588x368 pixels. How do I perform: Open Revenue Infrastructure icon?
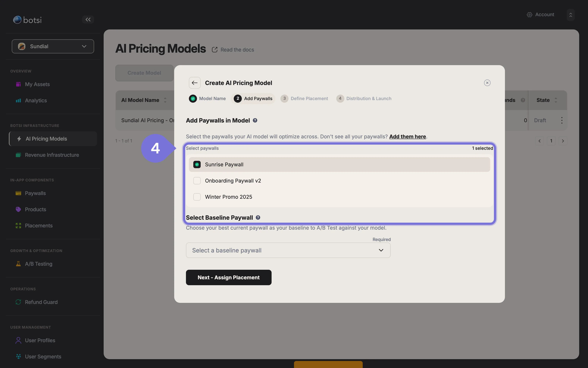point(18,155)
